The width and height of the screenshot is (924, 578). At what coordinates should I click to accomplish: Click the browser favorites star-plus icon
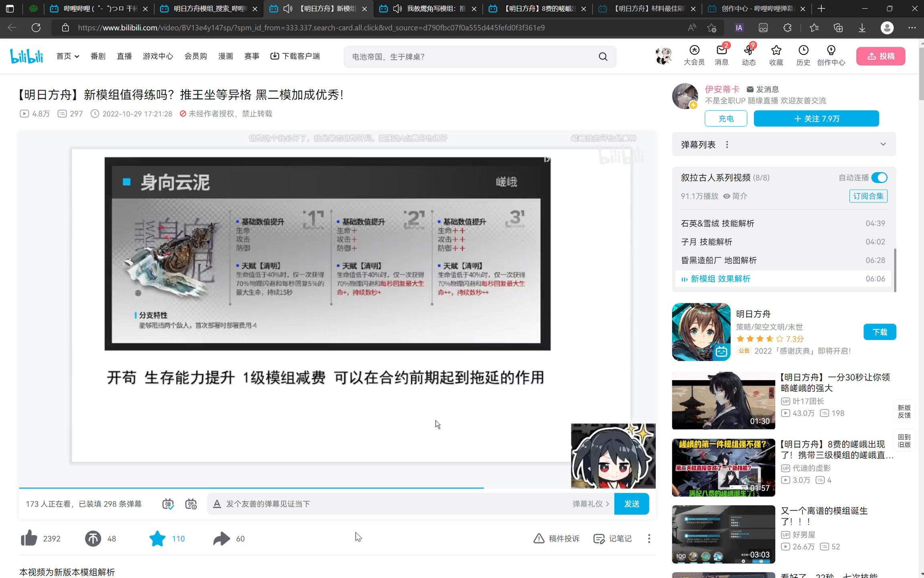pos(712,28)
